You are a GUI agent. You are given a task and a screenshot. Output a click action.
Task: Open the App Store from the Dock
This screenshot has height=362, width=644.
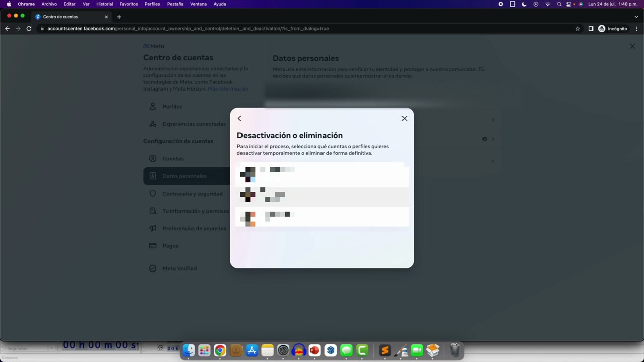pos(252,350)
